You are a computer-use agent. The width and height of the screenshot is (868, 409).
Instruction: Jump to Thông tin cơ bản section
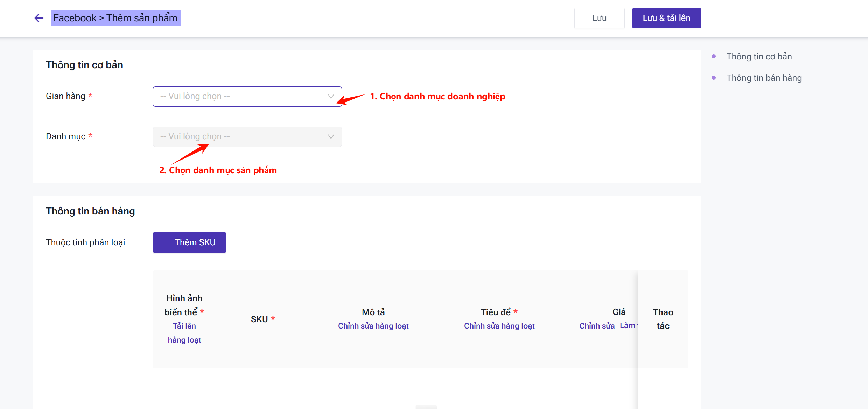pos(759,57)
